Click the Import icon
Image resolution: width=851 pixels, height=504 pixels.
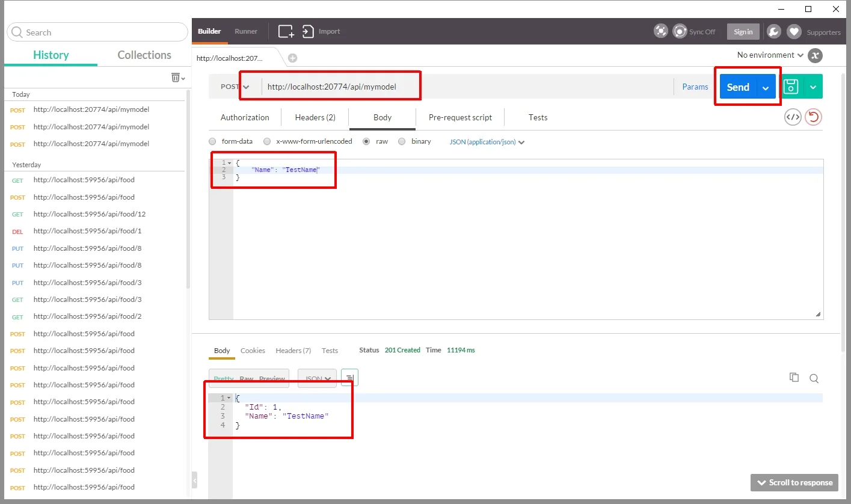[x=308, y=31]
